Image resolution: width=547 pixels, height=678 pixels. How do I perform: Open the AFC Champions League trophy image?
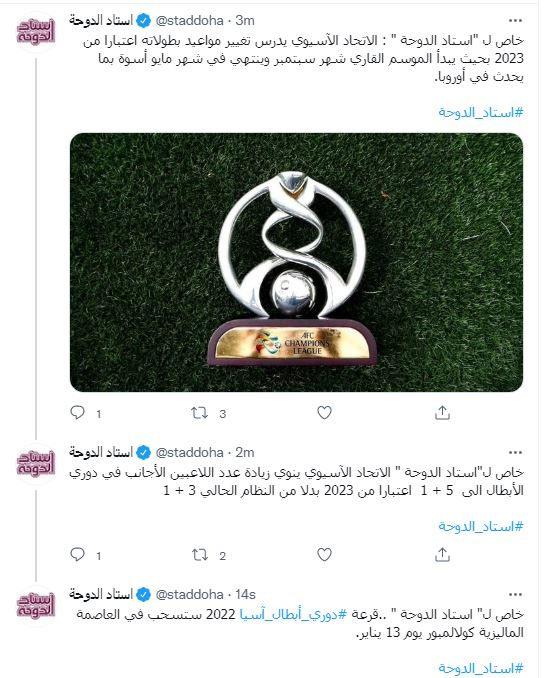coord(296,262)
